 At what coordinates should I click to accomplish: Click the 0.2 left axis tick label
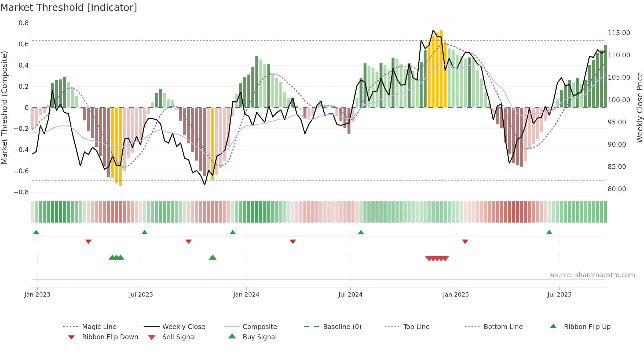pyautogui.click(x=24, y=87)
